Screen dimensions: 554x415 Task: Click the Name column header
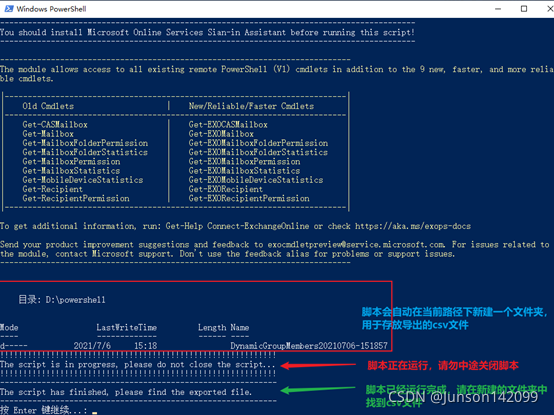click(x=240, y=327)
